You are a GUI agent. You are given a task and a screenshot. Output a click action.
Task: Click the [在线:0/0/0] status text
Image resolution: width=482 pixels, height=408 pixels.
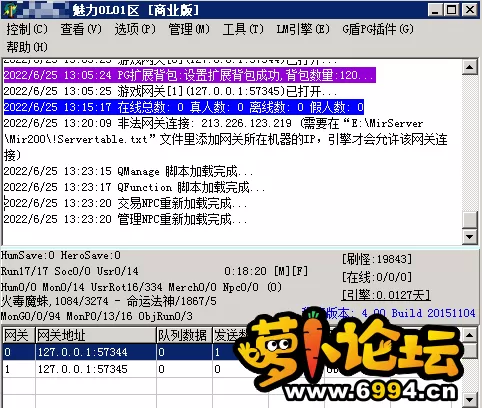point(377,277)
